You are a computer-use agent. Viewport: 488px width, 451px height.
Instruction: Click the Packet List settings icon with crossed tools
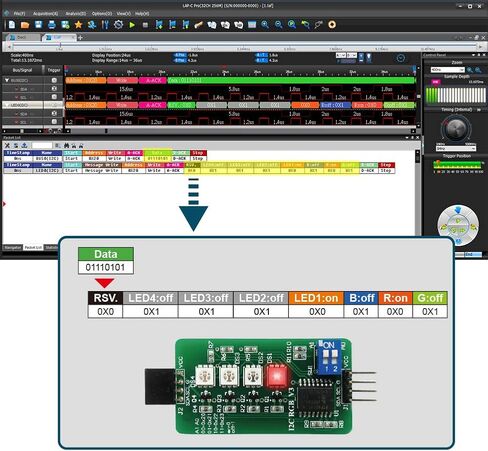point(7,145)
